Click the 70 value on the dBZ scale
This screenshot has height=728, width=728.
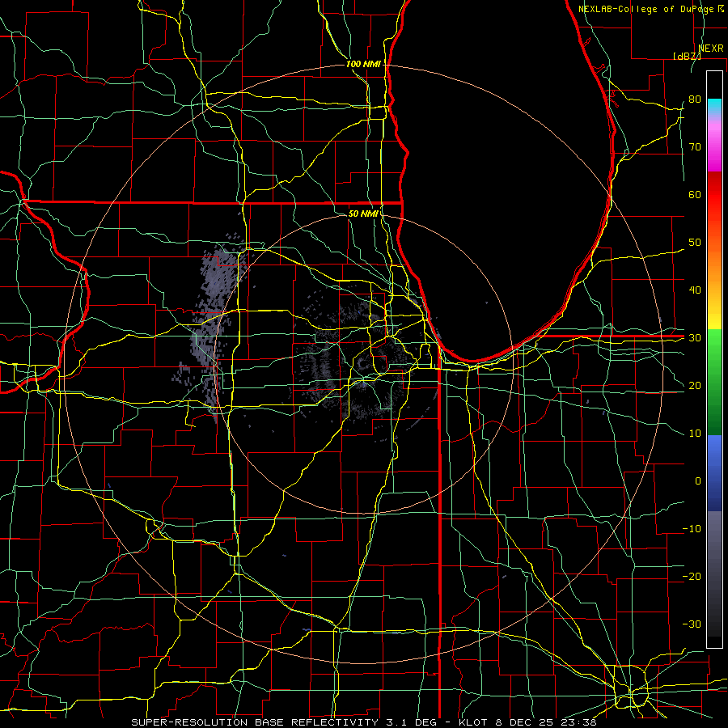click(695, 146)
